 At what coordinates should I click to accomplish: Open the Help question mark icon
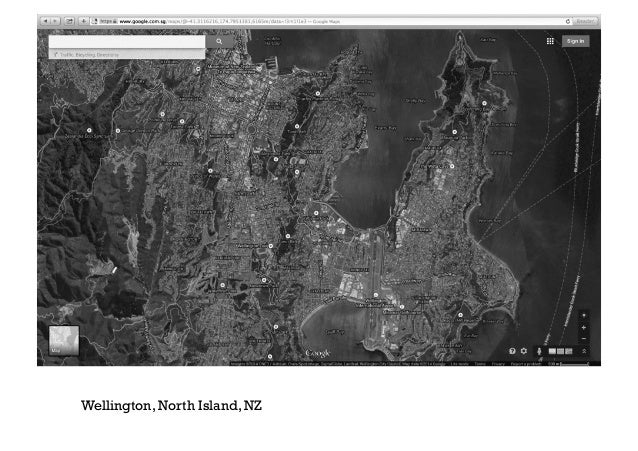click(x=512, y=351)
